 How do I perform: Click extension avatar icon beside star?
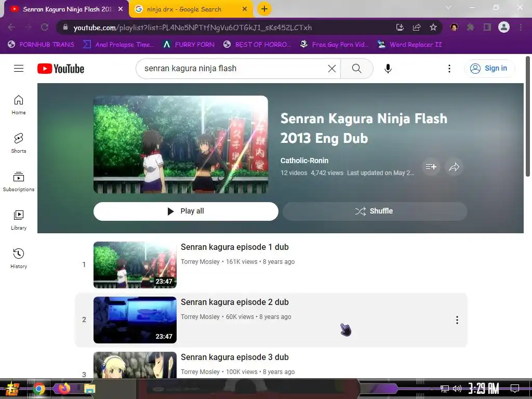click(454, 27)
